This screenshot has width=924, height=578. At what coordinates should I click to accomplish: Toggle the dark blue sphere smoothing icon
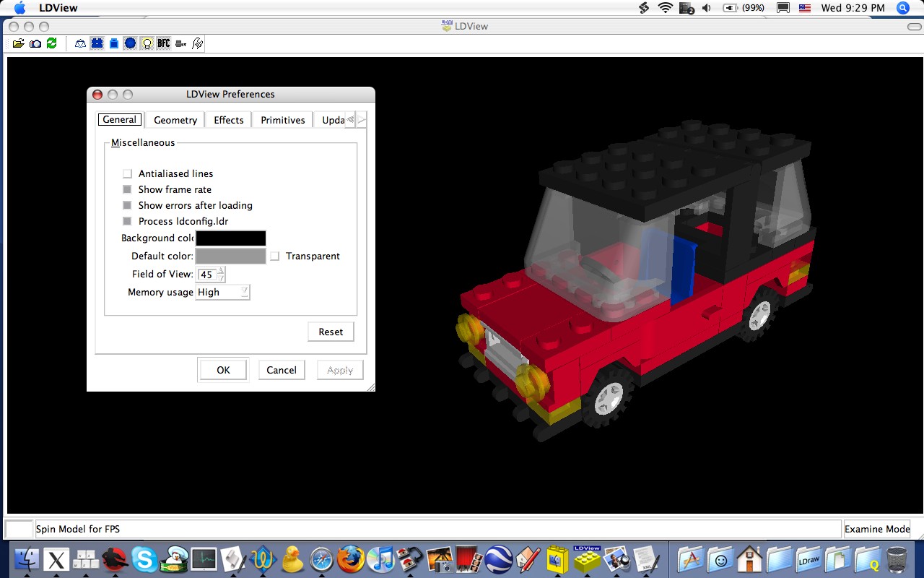131,43
